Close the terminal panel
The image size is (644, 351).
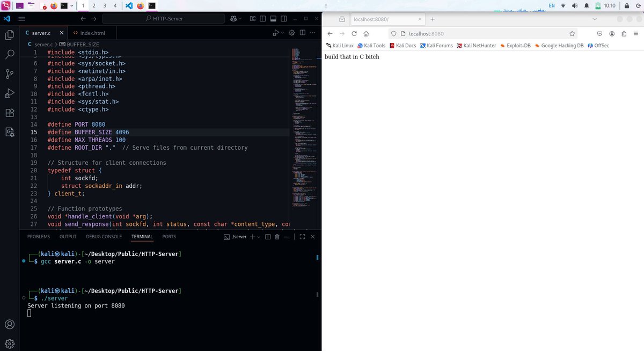point(313,237)
